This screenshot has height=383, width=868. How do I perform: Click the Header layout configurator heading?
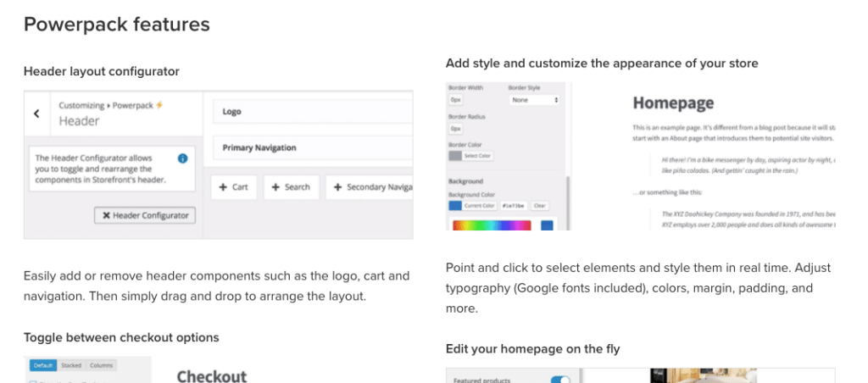tap(102, 71)
